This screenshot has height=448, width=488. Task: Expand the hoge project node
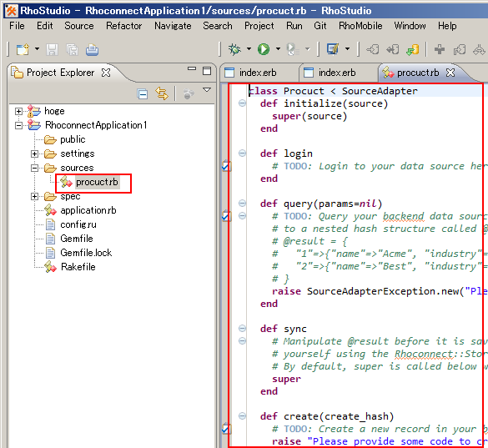pos(18,111)
